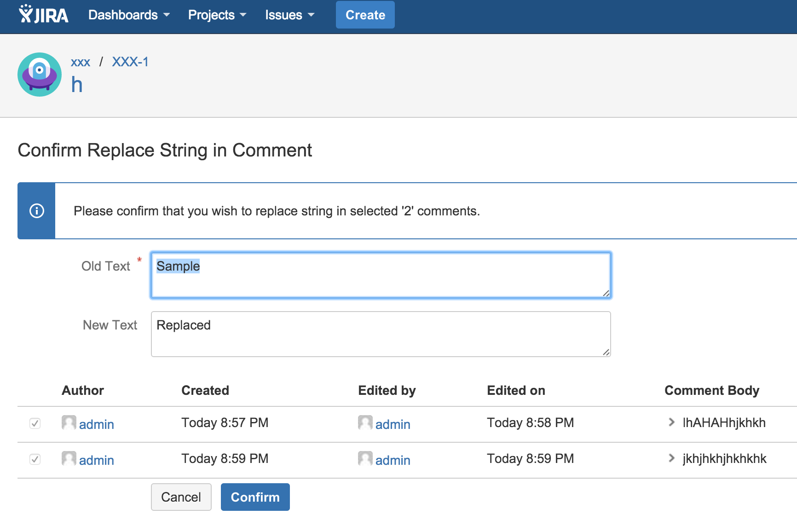Click the 'Please confirm that you wish' message
Viewport: 797px width, 532px height.
click(277, 211)
